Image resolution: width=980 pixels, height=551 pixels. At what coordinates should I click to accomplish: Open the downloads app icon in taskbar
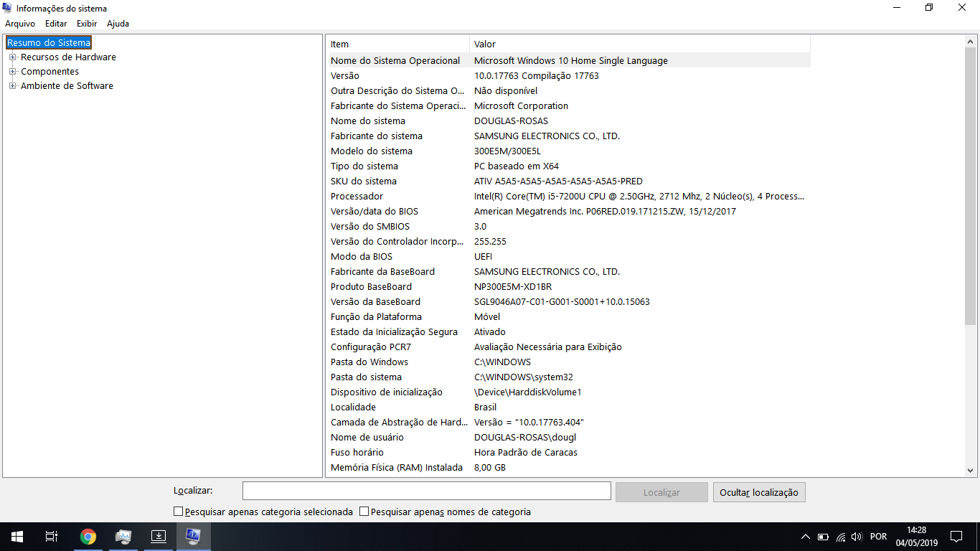[x=158, y=537]
